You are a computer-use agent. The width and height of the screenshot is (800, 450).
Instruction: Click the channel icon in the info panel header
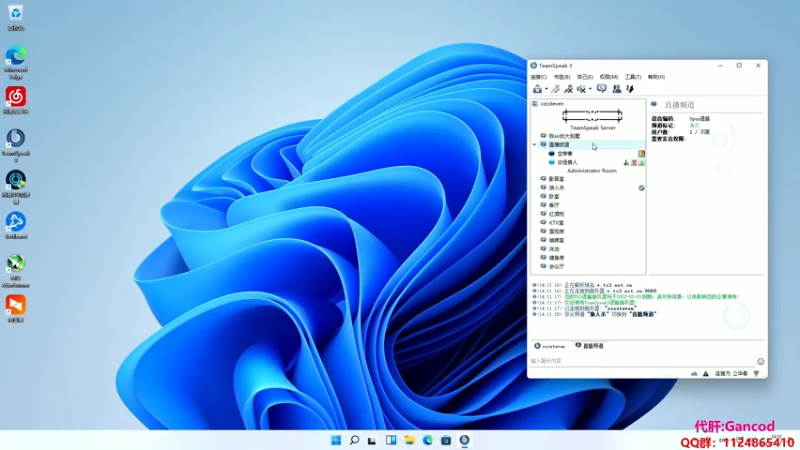pyautogui.click(x=654, y=104)
